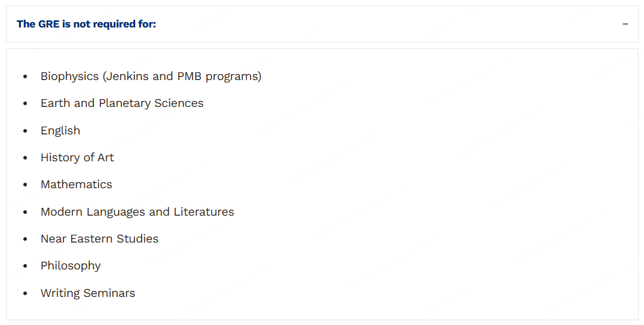This screenshot has width=644, height=325.
Task: Click the History of Art item
Action: pos(77,158)
